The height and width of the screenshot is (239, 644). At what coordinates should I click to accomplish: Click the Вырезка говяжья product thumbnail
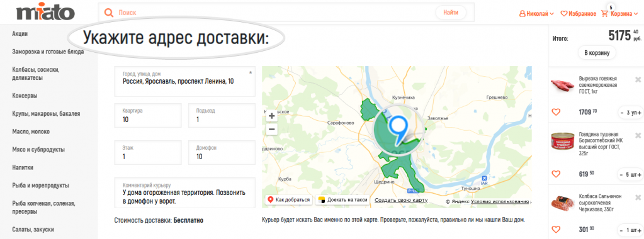click(x=562, y=85)
